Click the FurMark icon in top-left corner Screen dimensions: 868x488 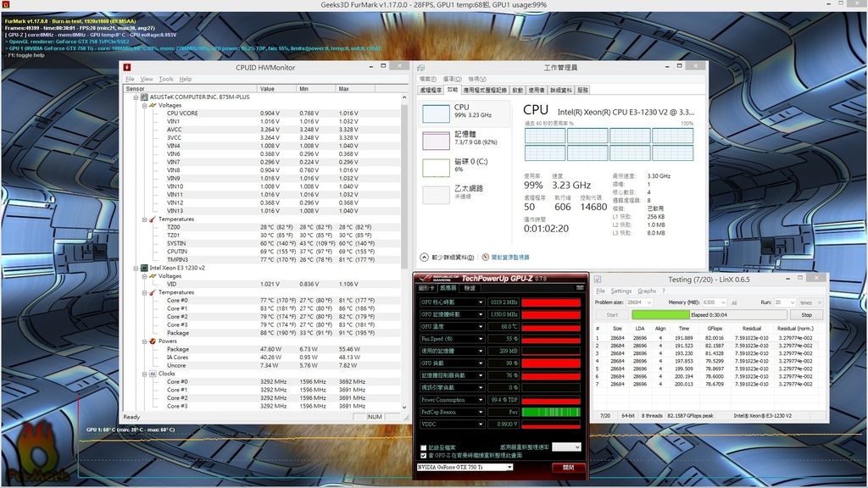point(6,4)
